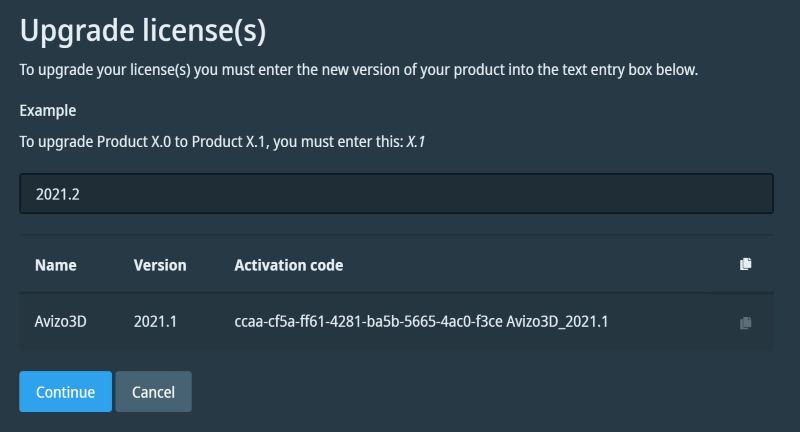
Task: Select the 2021.1 version cell
Action: 157,321
